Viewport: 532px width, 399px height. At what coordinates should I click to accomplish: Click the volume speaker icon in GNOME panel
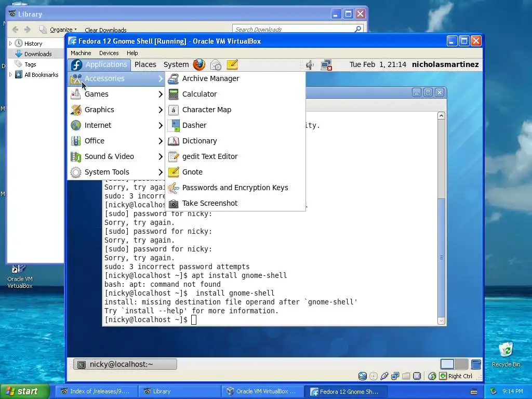pyautogui.click(x=310, y=65)
